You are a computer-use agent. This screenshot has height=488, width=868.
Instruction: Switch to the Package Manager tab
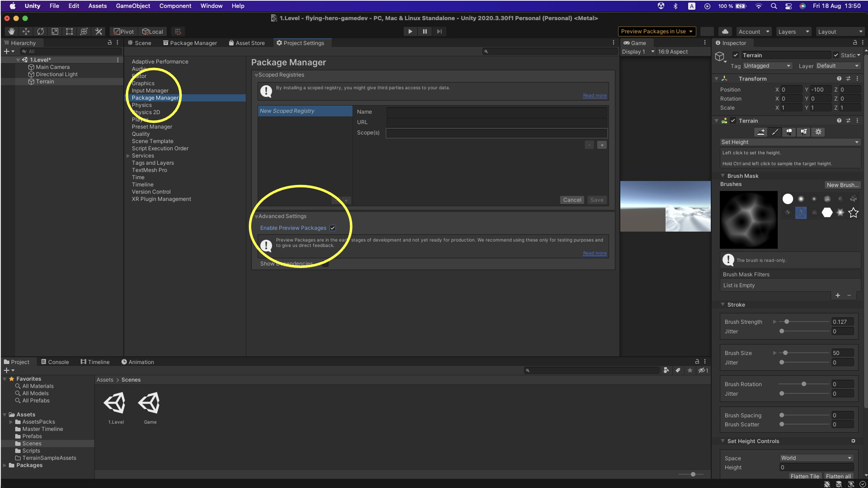190,43
